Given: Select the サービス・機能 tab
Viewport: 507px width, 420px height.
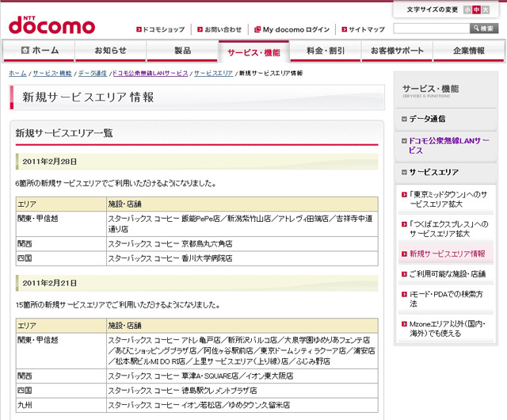Looking at the screenshot, I should 253,52.
